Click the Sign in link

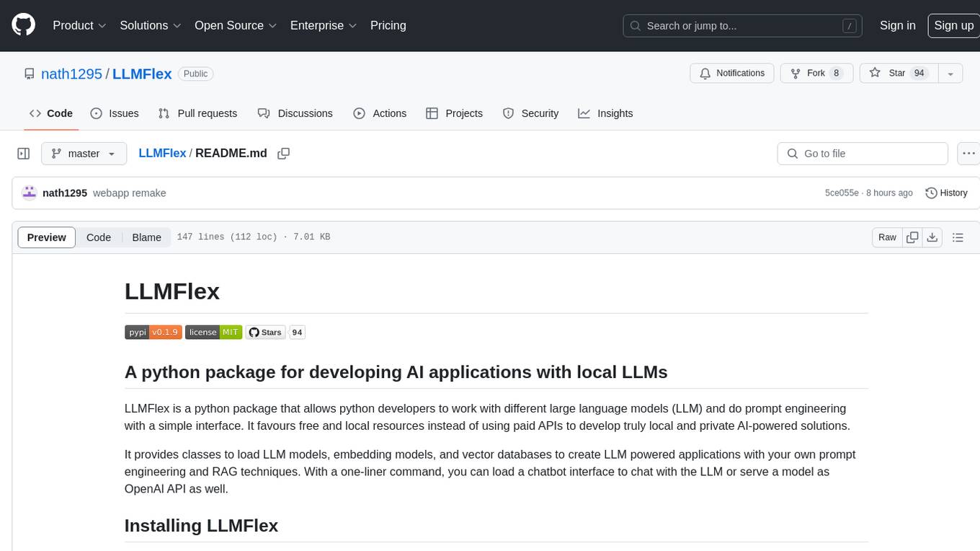click(898, 25)
